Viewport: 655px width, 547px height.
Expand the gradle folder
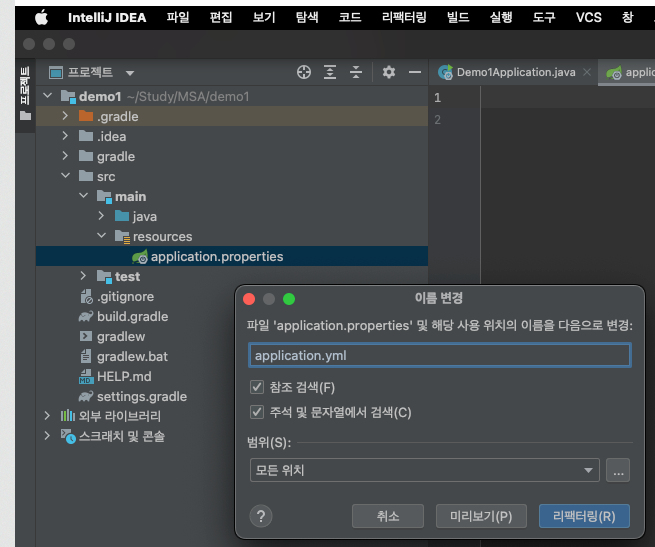pos(65,156)
